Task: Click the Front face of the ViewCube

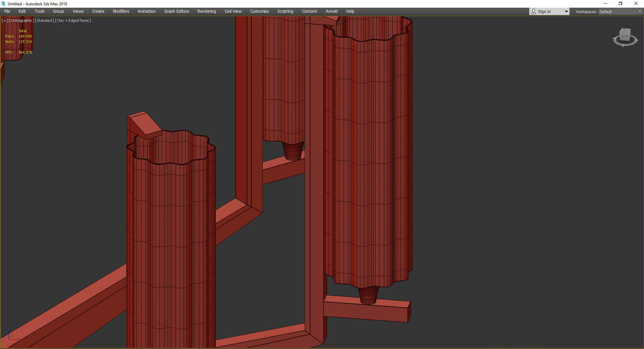Action: click(625, 36)
